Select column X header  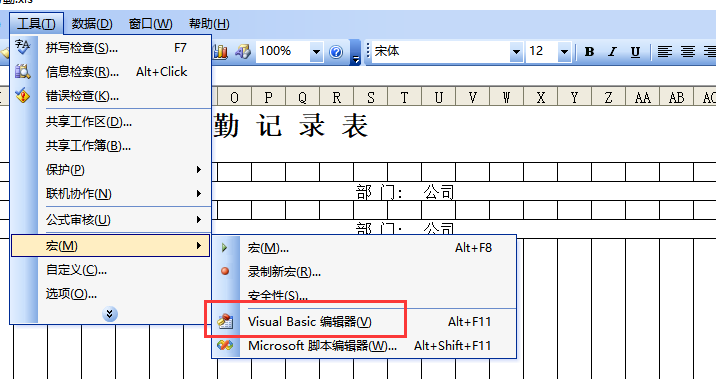pos(541,97)
